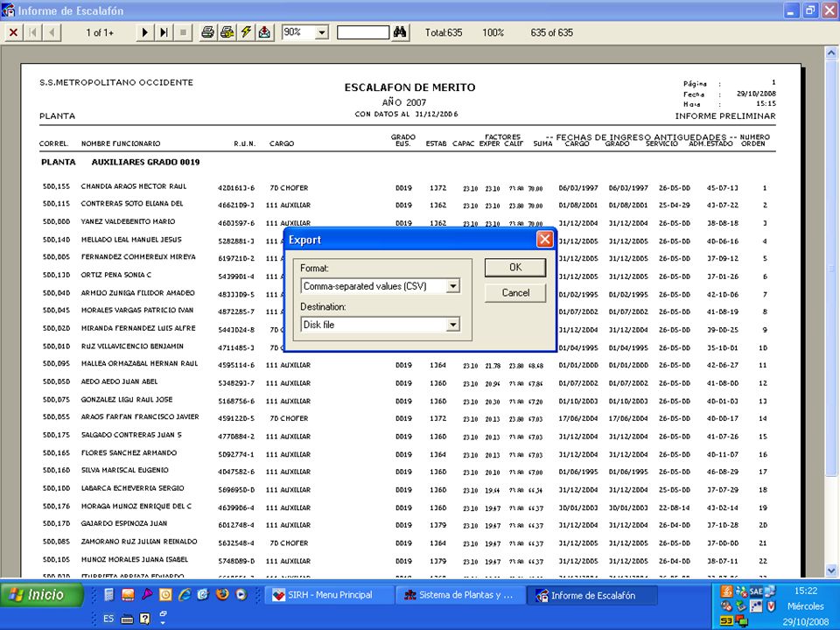This screenshot has width=840, height=630.
Task: Print the report using printer icon
Action: (207, 32)
